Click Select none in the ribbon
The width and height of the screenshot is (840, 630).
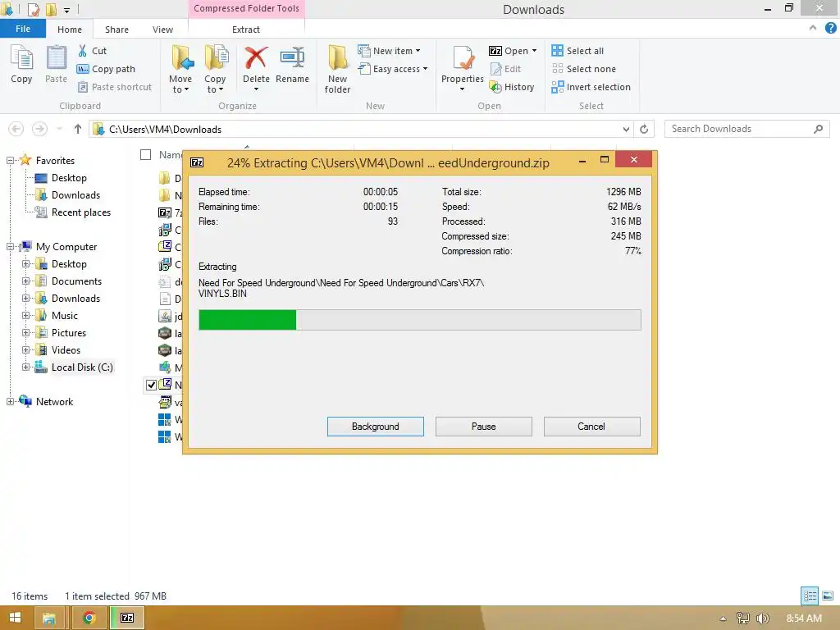[x=583, y=69]
